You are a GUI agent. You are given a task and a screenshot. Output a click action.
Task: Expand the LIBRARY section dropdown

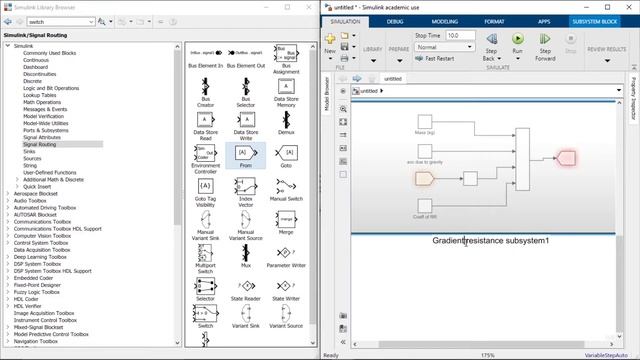(x=373, y=61)
